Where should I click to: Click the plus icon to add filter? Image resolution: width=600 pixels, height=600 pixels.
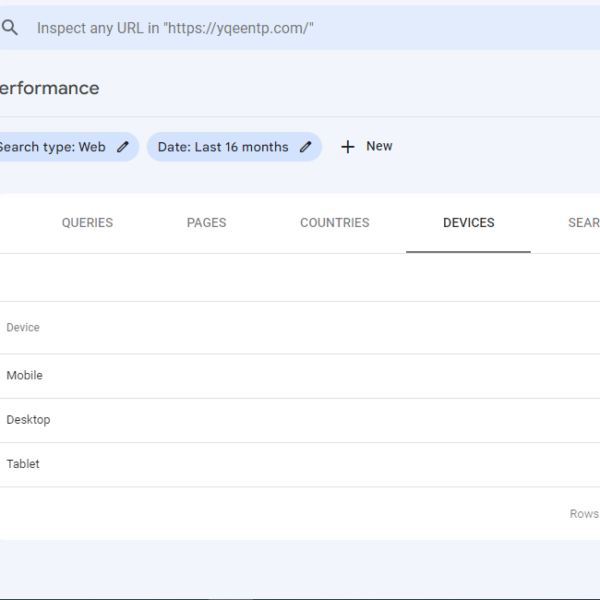347,147
